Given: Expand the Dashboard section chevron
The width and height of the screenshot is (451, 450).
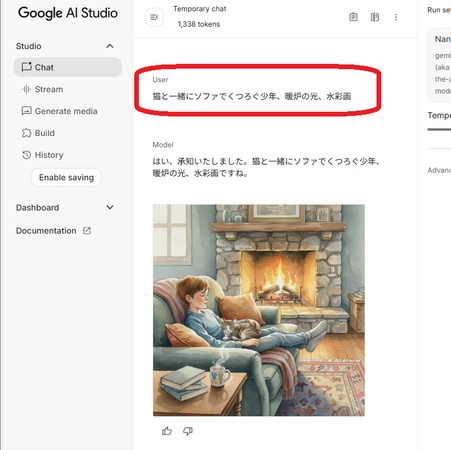Looking at the screenshot, I should (110, 207).
